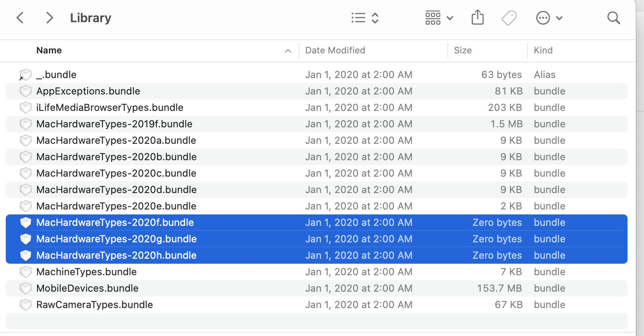644x336 pixels.
Task: Sort by the Name column header
Action: pyautogui.click(x=49, y=50)
